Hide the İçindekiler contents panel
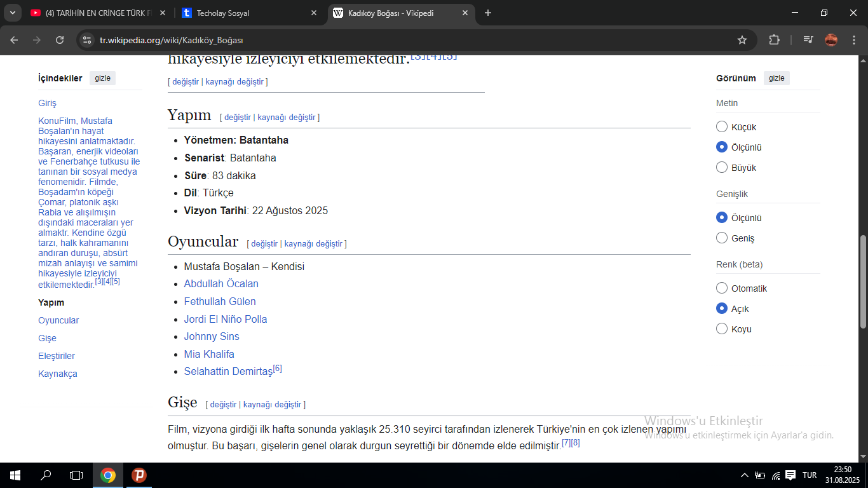This screenshot has width=868, height=488. pos(102,78)
